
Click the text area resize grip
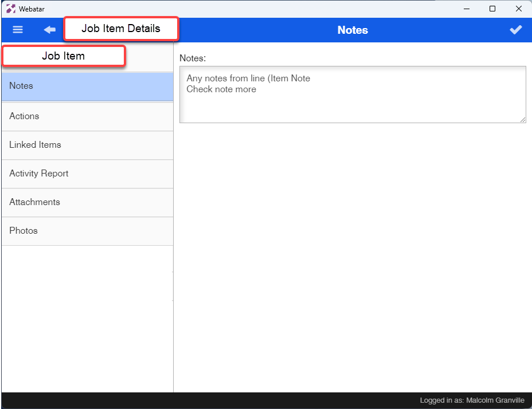522,120
